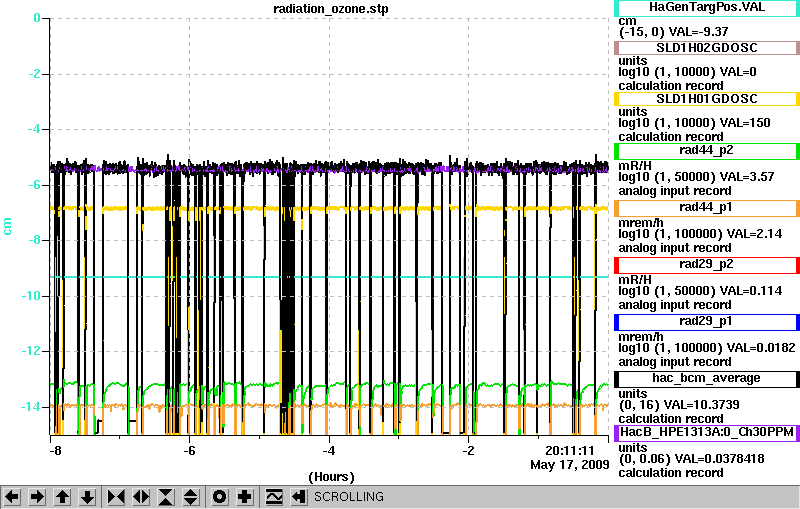Image resolution: width=800 pixels, height=509 pixels.
Task: Click the pan left arrow button
Action: 12,496
